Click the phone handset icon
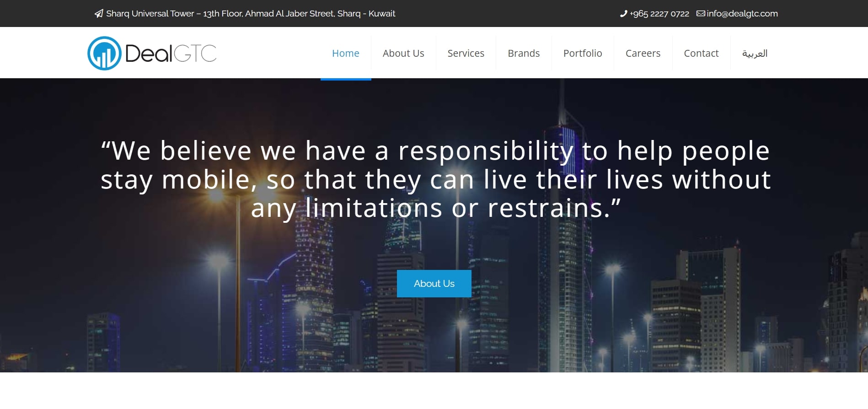This screenshot has height=409, width=868. [x=623, y=14]
